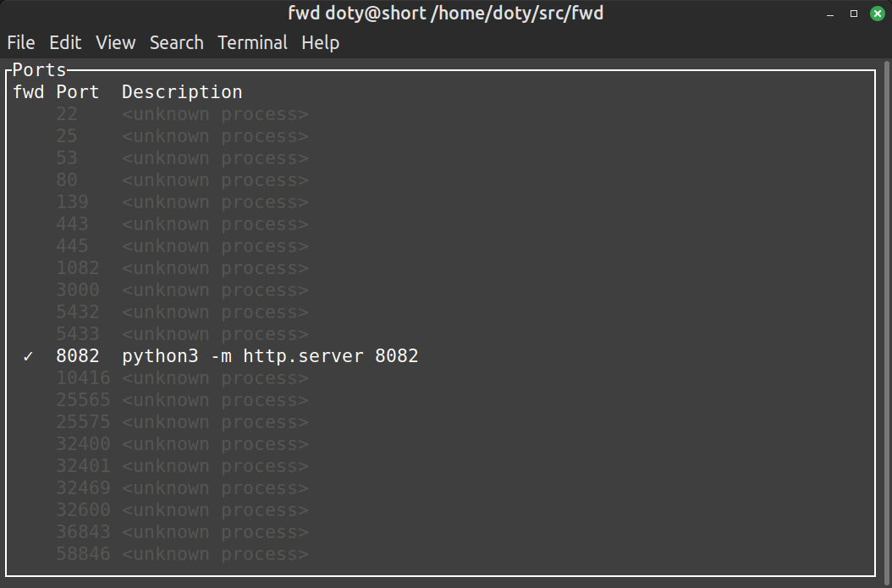Disable forwarding for port 8082
Screen dimensions: 892x588
pyautogui.click(x=29, y=355)
